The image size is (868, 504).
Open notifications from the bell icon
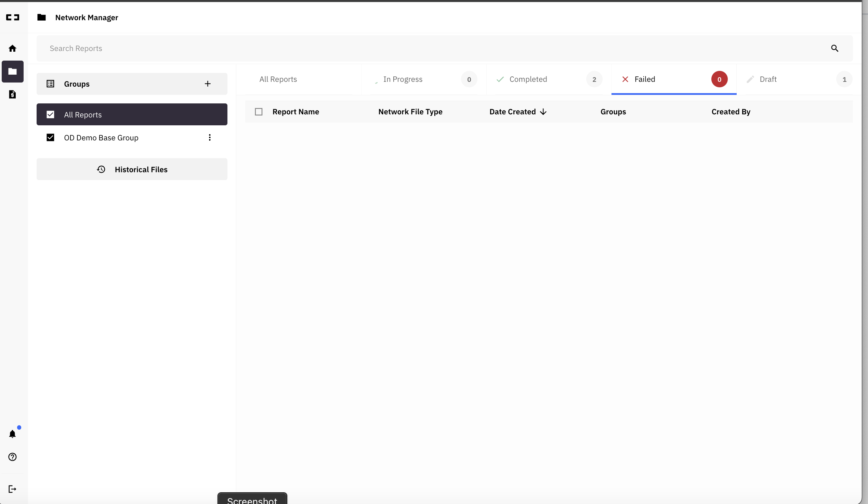[x=12, y=434]
